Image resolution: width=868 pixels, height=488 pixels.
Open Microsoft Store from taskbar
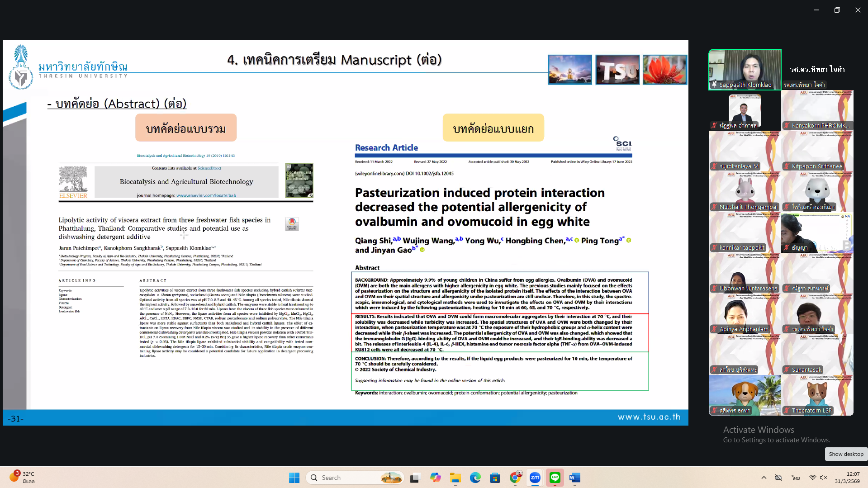495,478
